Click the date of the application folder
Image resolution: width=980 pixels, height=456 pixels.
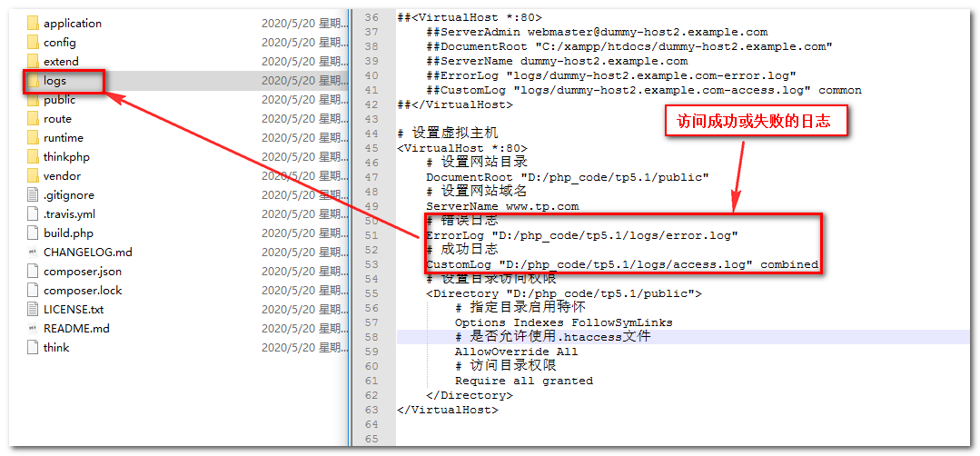[x=304, y=24]
